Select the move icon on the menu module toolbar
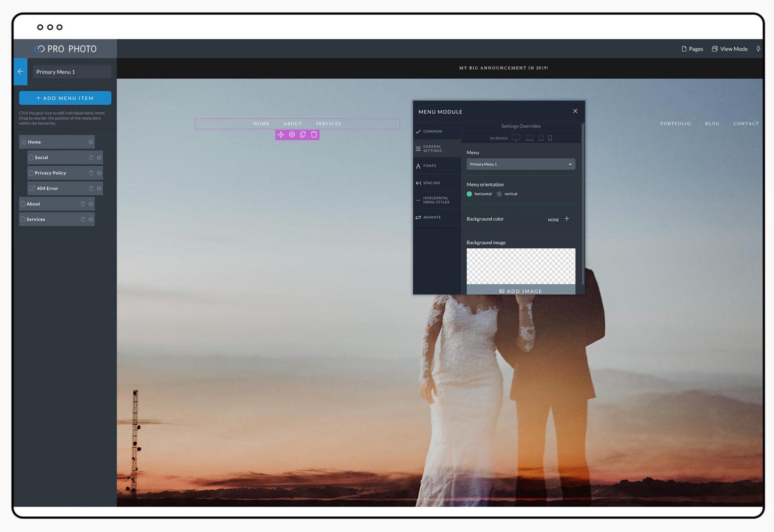The width and height of the screenshot is (774, 532). (281, 135)
